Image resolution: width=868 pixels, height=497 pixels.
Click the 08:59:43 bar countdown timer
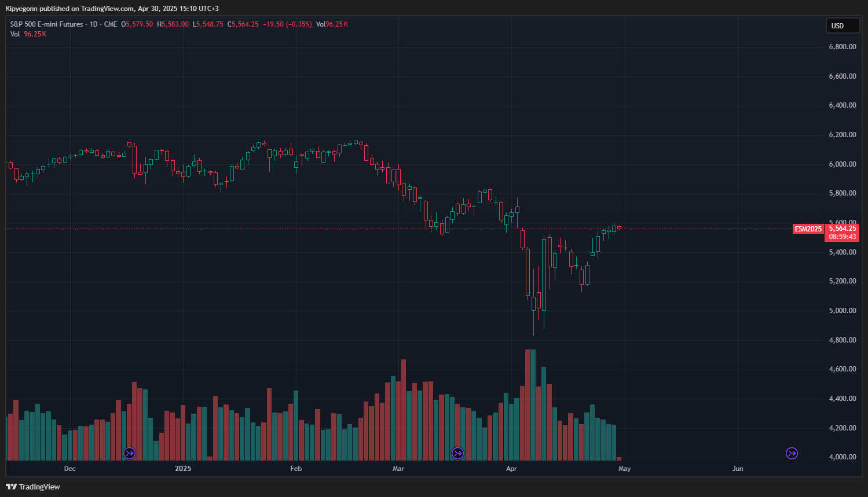(842, 237)
